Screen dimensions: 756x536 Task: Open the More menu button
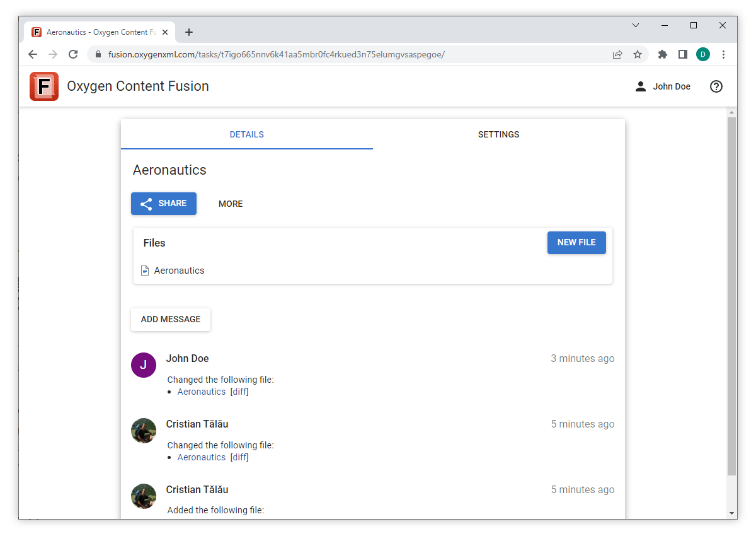[231, 204]
